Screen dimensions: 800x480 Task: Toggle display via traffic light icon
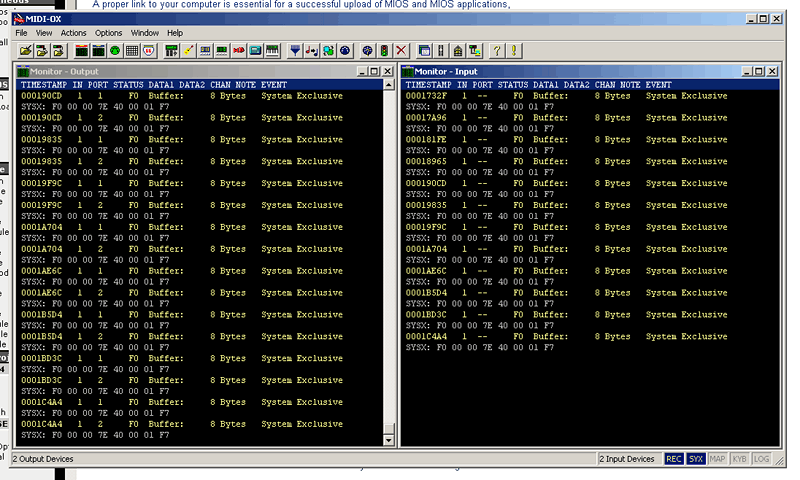click(x=384, y=50)
